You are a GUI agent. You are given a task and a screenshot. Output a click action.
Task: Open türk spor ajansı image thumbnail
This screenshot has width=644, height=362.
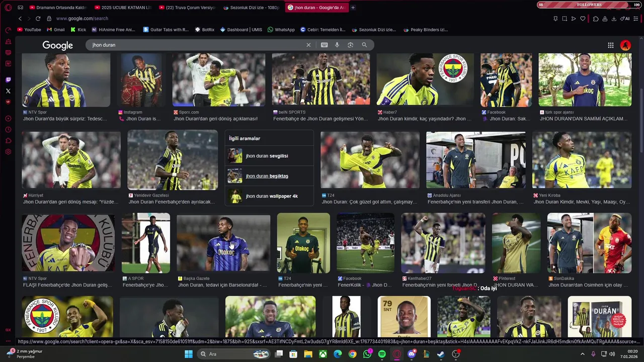(x=585, y=79)
